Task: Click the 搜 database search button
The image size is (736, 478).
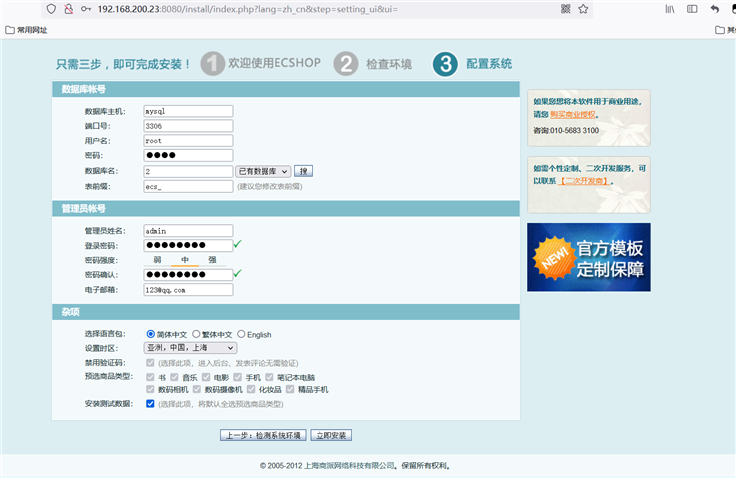Action: [303, 171]
